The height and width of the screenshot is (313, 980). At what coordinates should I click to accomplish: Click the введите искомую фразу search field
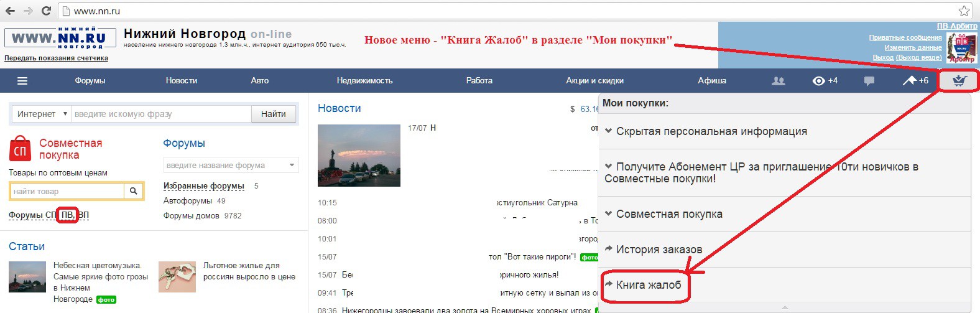(161, 114)
